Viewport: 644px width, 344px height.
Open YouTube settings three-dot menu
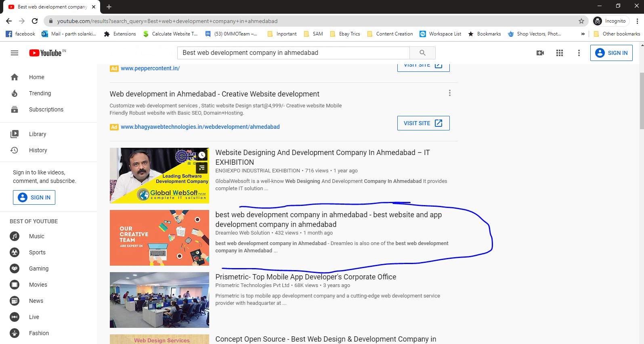click(579, 53)
